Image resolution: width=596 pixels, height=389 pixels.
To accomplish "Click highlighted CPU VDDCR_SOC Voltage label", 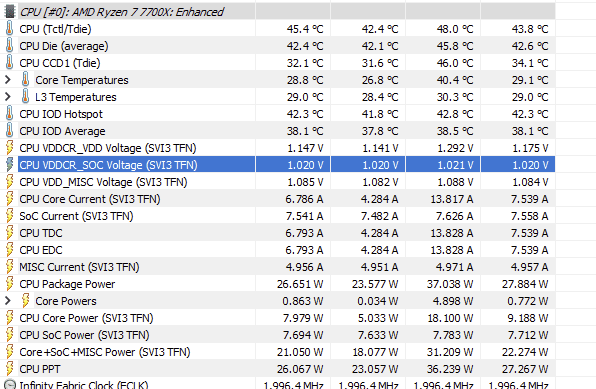I will tap(108, 165).
